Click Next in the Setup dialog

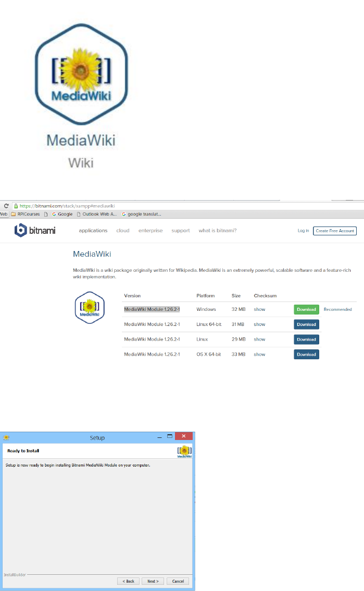point(153,581)
